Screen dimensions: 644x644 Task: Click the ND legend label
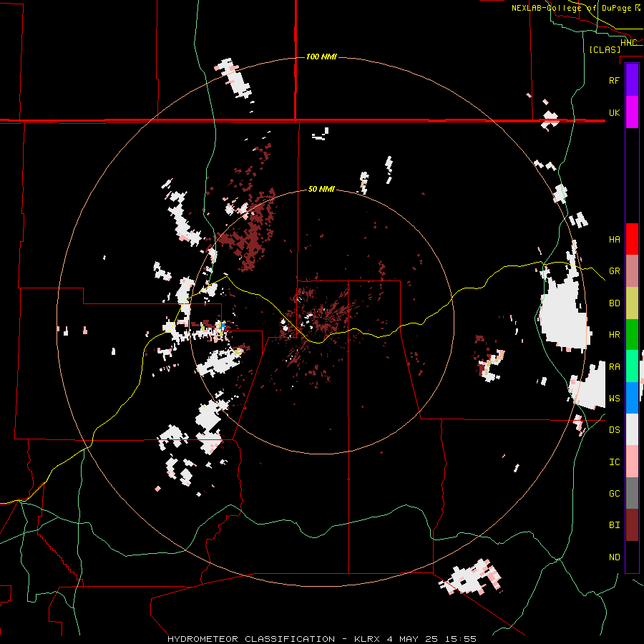coord(614,557)
